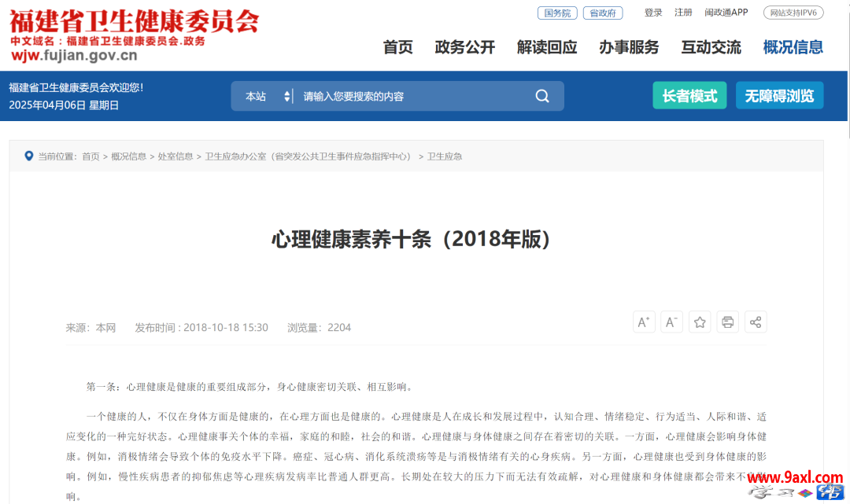Focus the search keyword input field
The image size is (850, 504).
(409, 96)
